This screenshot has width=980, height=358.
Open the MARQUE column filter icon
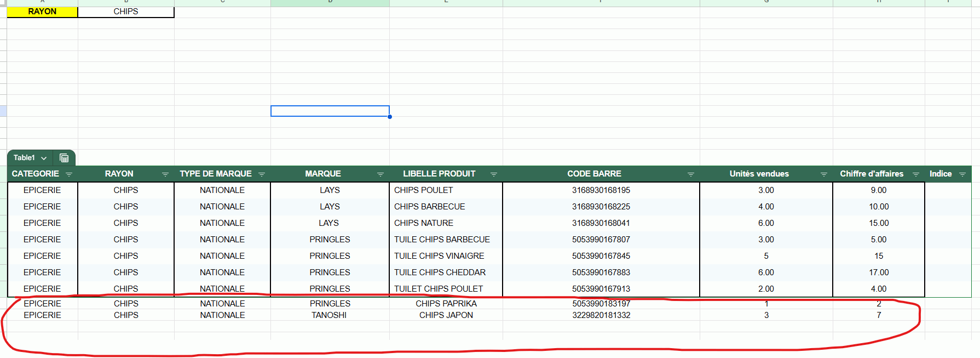tap(381, 174)
